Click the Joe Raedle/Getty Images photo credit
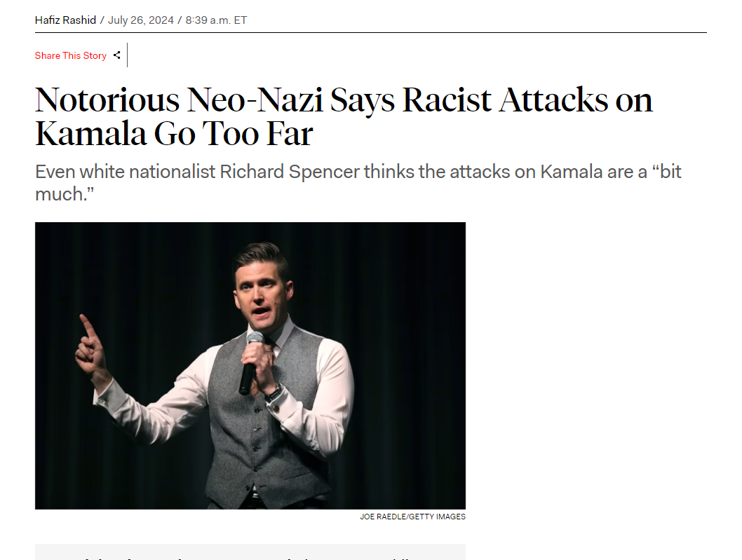 (x=412, y=517)
